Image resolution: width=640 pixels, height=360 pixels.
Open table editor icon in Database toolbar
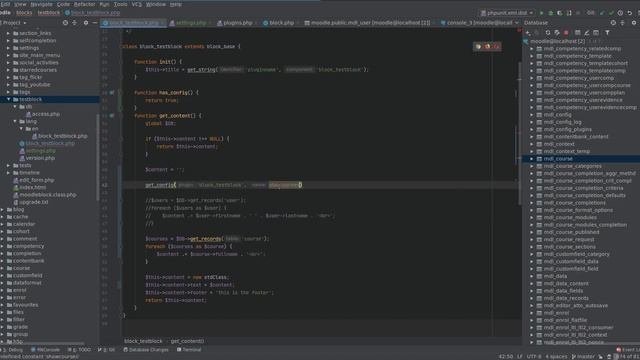pyautogui.click(x=577, y=33)
